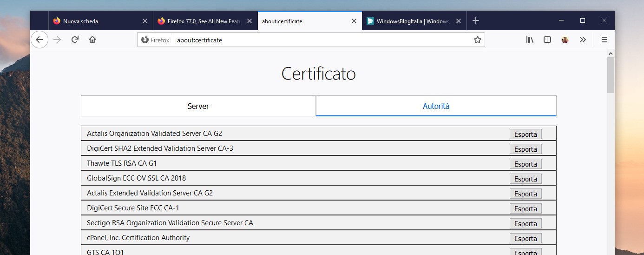Export cPanel, Inc. Certification Authority certificate
The height and width of the screenshot is (255, 644).
[x=526, y=238]
